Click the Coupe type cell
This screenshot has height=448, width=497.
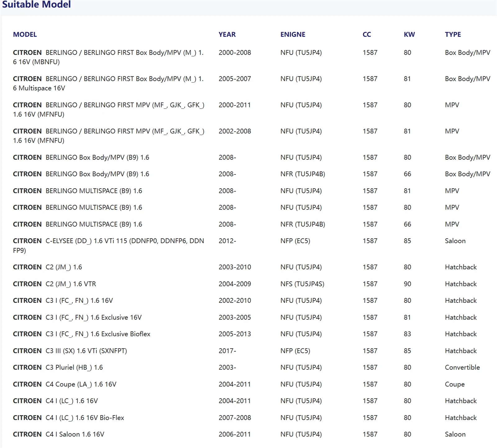coord(454,384)
